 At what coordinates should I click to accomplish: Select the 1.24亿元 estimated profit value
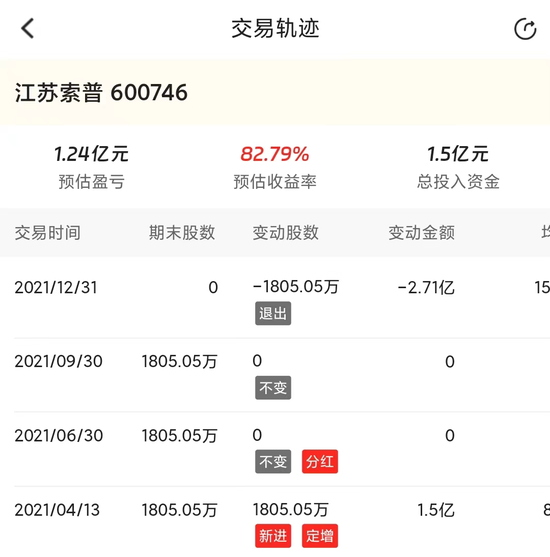91,154
